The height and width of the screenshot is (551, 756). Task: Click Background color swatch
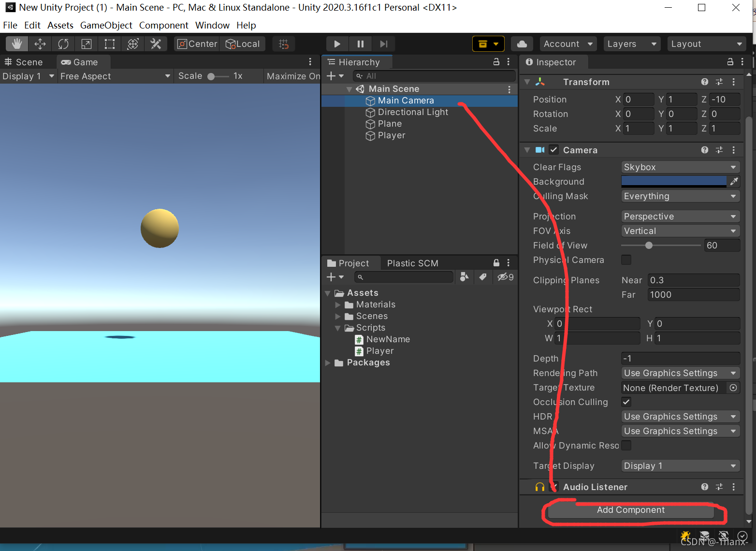point(674,181)
